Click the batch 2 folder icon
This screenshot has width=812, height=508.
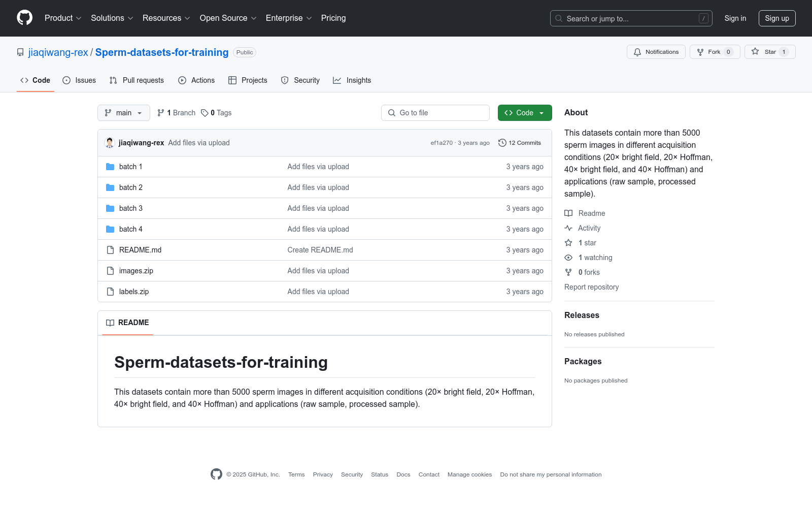[110, 187]
